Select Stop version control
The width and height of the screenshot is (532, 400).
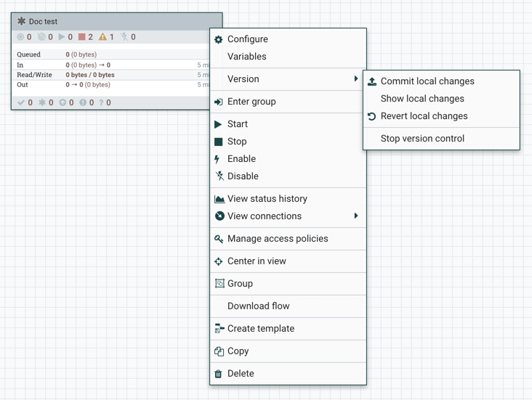[422, 139]
